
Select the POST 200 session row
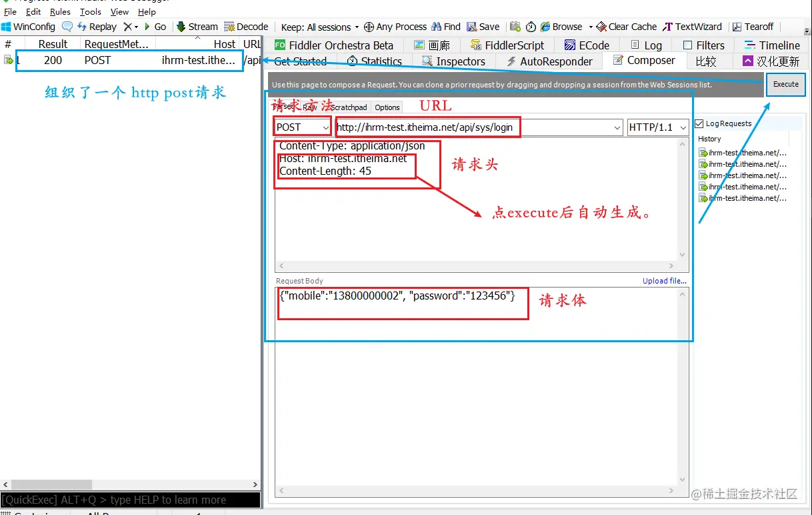(131, 60)
